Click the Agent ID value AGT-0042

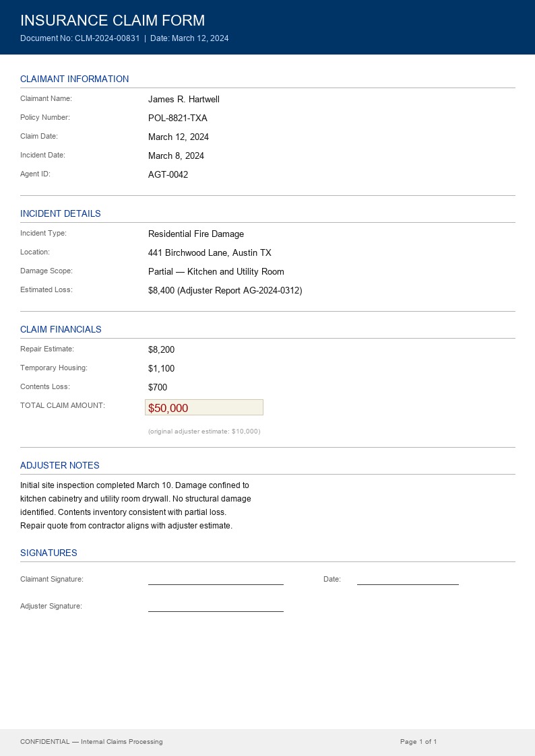168,175
